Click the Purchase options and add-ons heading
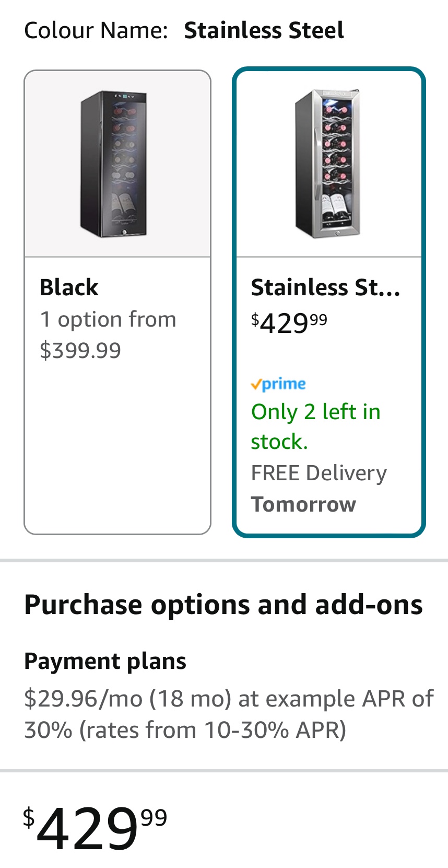This screenshot has height=868, width=448. [223, 605]
